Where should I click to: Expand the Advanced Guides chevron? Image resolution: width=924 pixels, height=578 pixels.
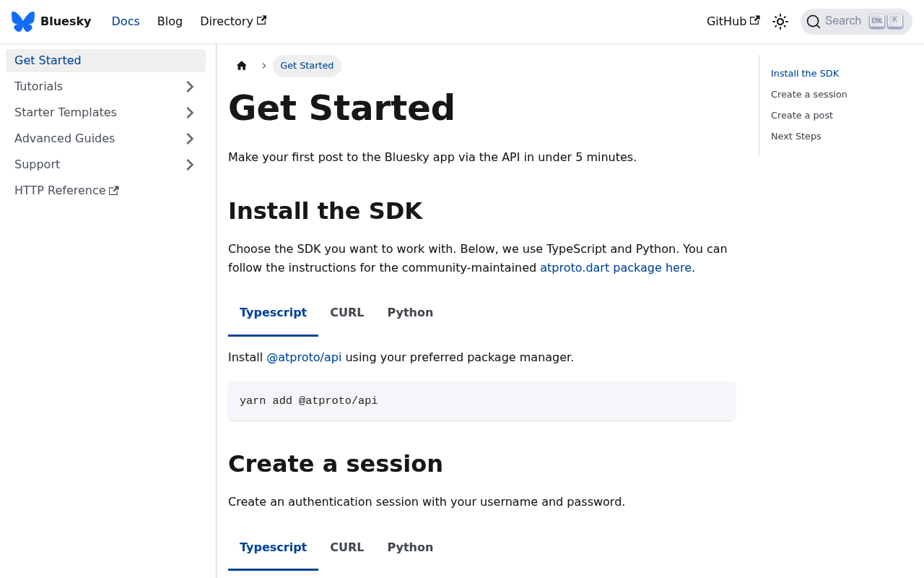[190, 139]
